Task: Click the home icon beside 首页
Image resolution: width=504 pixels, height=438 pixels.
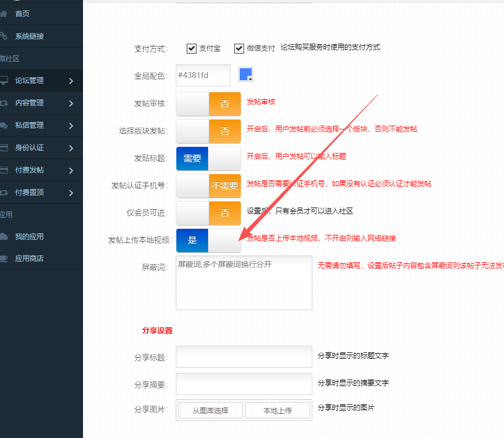Action: 3,14
